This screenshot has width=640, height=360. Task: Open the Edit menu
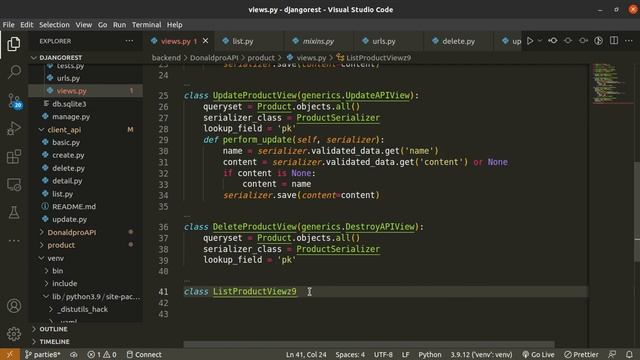(27, 24)
